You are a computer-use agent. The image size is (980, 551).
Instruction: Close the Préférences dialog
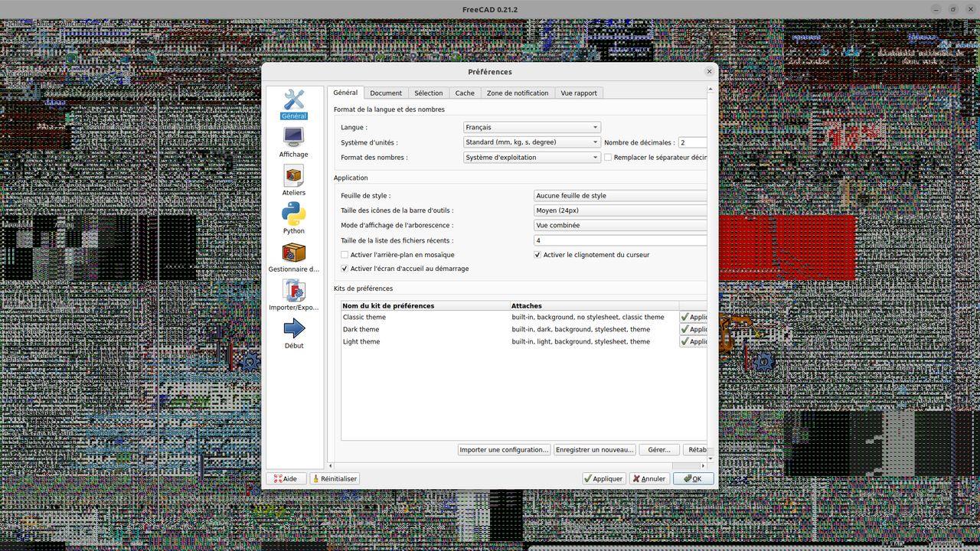[709, 71]
